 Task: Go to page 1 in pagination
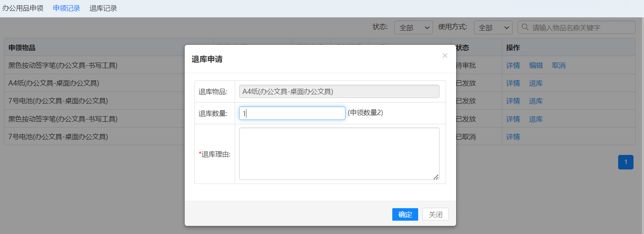click(625, 162)
